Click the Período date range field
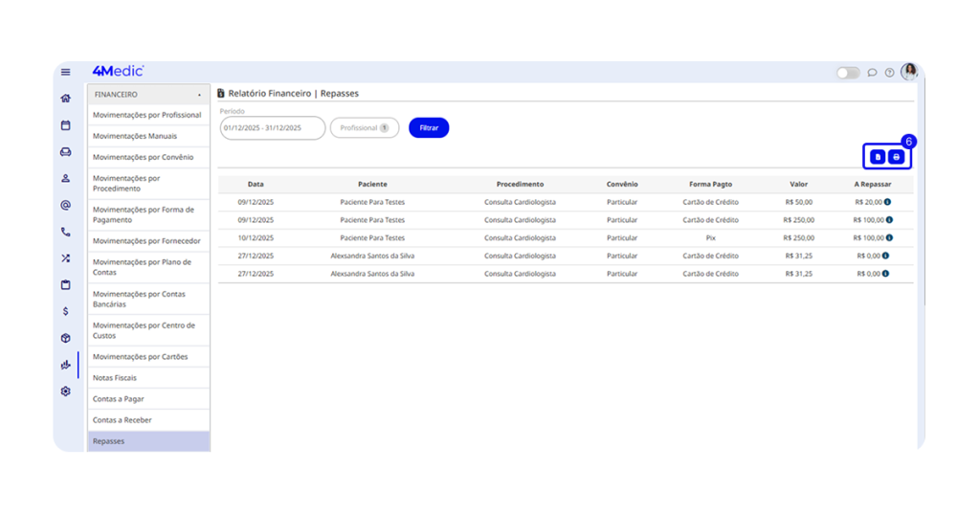The image size is (980, 514). pos(272,127)
